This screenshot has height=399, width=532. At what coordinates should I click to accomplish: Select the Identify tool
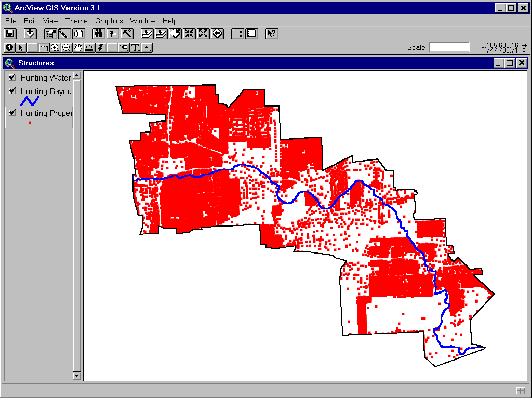pyautogui.click(x=9, y=47)
